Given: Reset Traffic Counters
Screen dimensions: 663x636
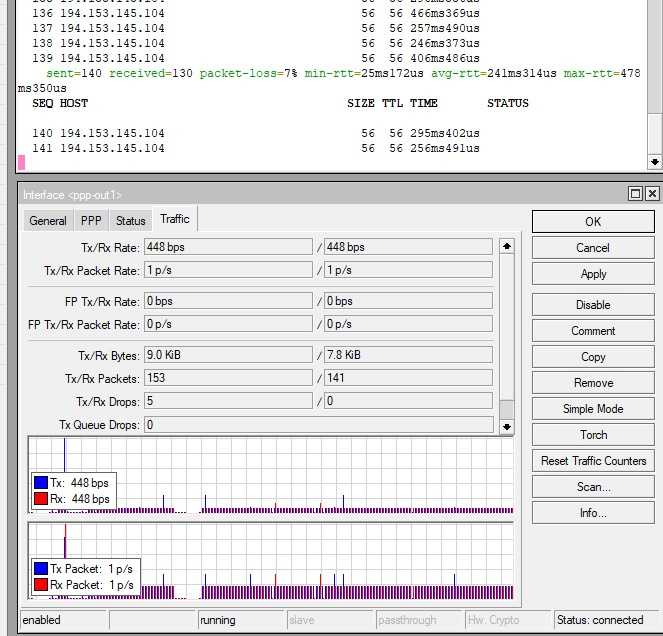Looking at the screenshot, I should 593,461.
